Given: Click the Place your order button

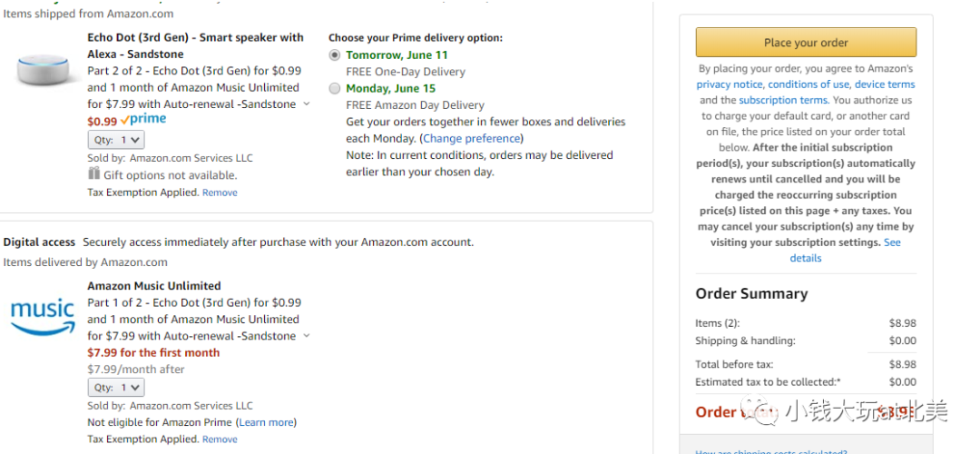Looking at the screenshot, I should (x=806, y=43).
